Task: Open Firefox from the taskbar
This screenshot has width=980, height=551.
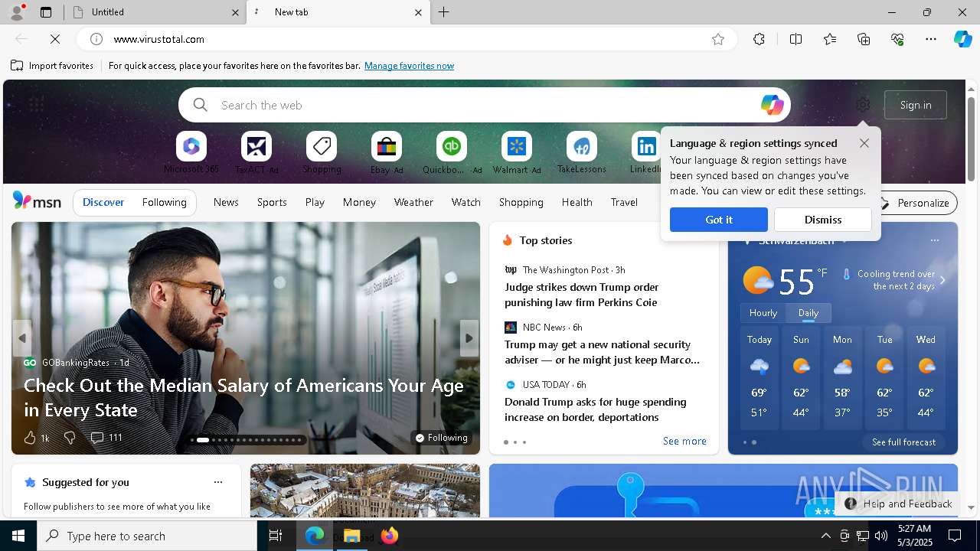Action: 390,536
